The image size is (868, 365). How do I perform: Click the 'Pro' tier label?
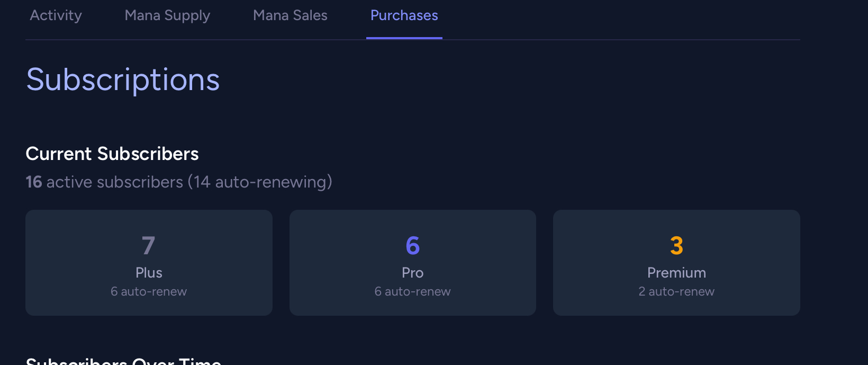tap(413, 273)
